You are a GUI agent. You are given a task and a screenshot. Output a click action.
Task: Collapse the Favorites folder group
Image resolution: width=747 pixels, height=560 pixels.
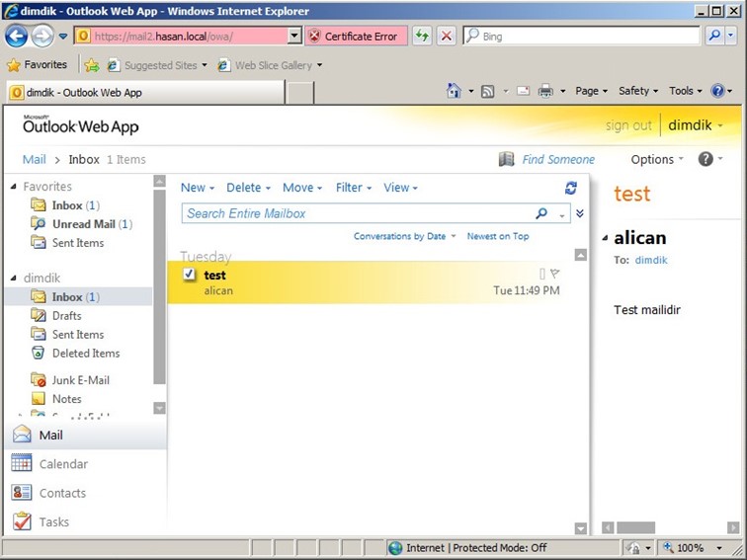[x=14, y=187]
